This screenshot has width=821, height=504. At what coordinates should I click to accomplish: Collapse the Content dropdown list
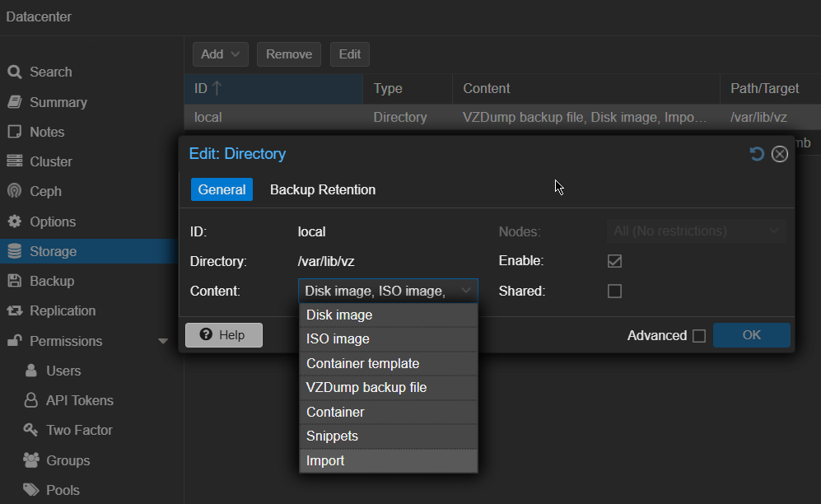tap(466, 291)
